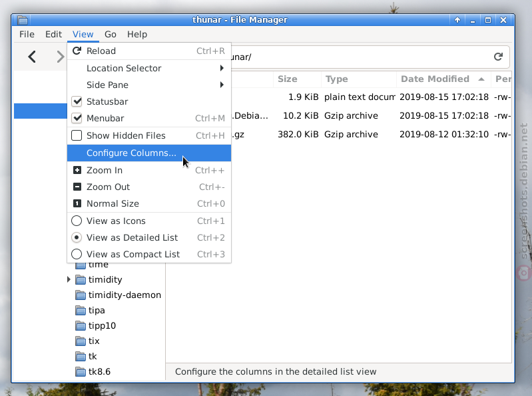Select the 382.0 KiB Gzip archive row

tap(371, 135)
